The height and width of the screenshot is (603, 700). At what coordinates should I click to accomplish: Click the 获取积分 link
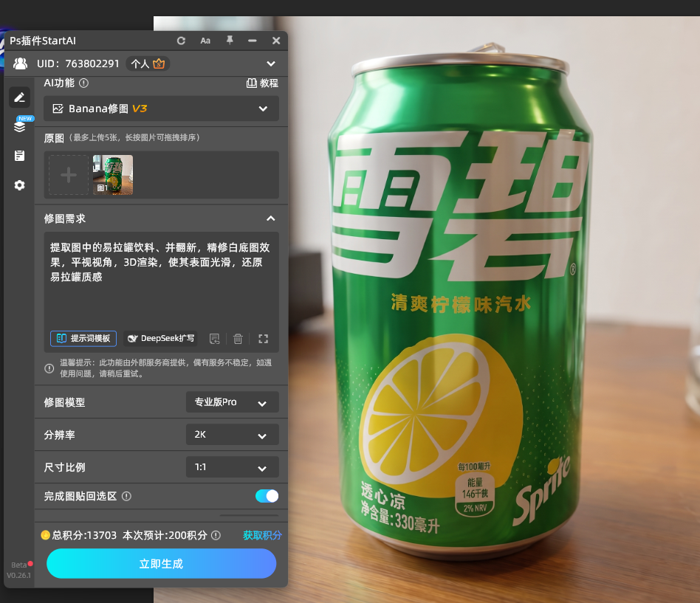pos(263,535)
